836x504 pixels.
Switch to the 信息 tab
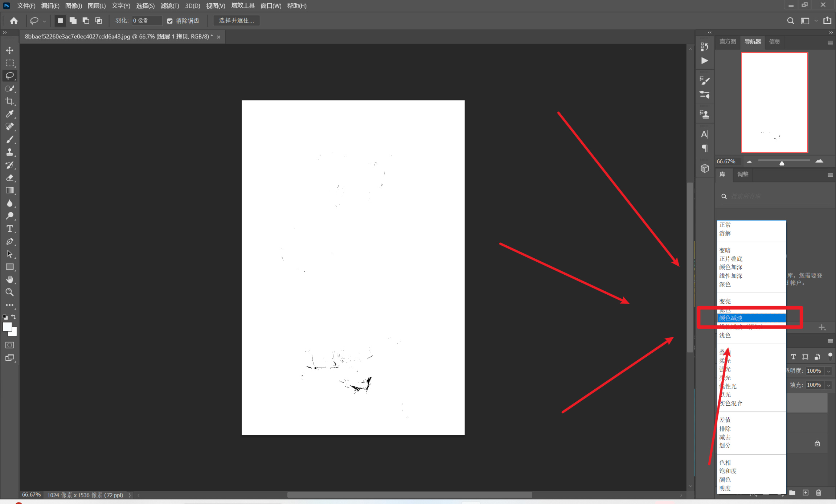tap(774, 41)
